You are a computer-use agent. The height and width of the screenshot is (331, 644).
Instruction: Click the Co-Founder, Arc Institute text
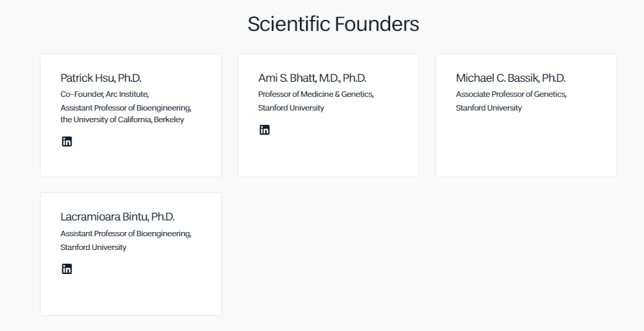[x=104, y=94]
